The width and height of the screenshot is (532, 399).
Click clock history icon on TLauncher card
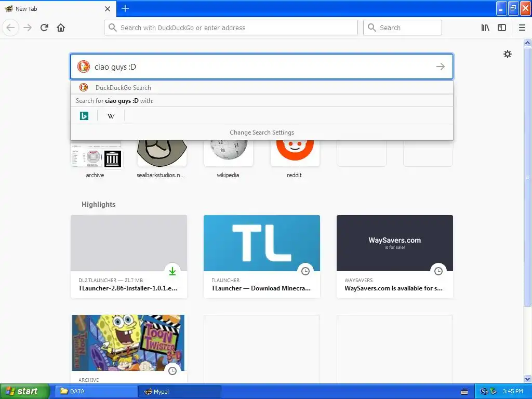305,271
